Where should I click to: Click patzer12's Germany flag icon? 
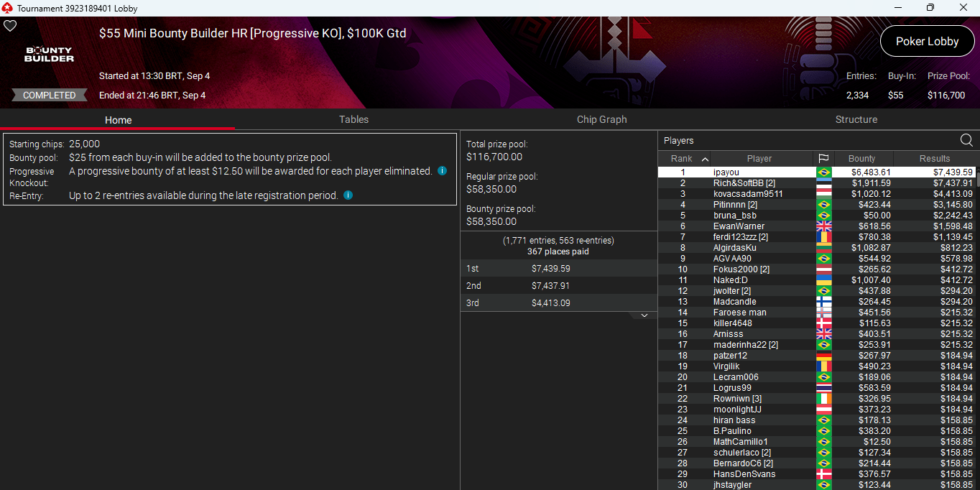click(x=823, y=356)
